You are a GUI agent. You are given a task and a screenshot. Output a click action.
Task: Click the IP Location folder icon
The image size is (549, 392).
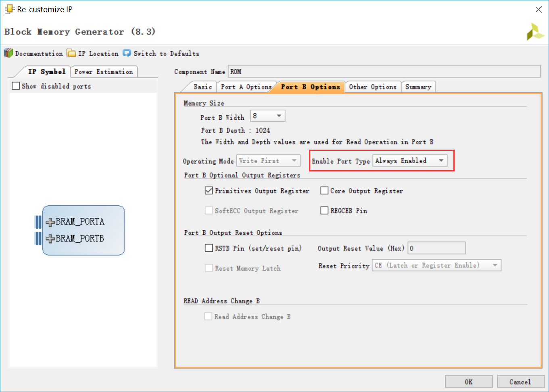pyautogui.click(x=71, y=53)
